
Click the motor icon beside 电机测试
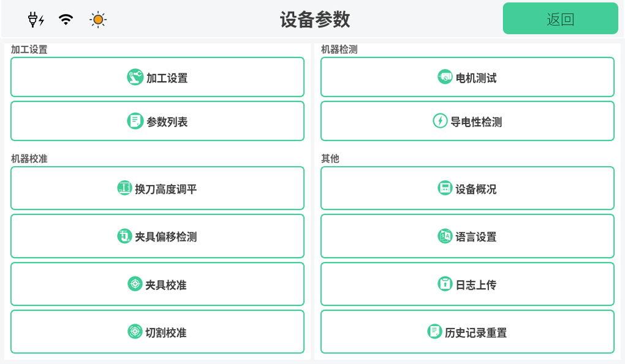coord(445,77)
